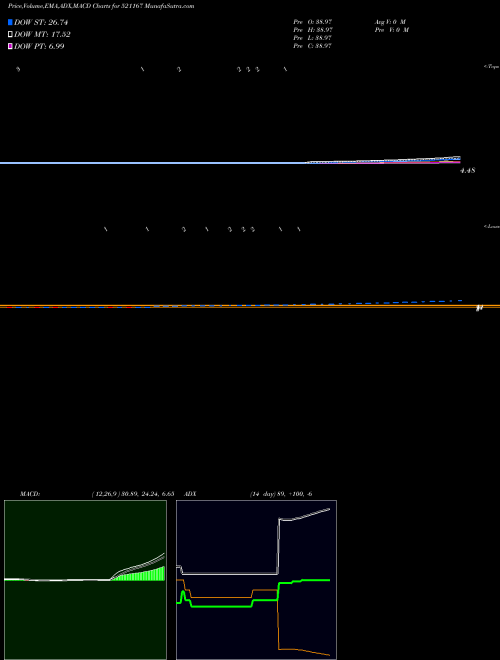500x660 pixels.
Task: Select the 'DOW MT: 17.52' label
Action: tap(42, 35)
